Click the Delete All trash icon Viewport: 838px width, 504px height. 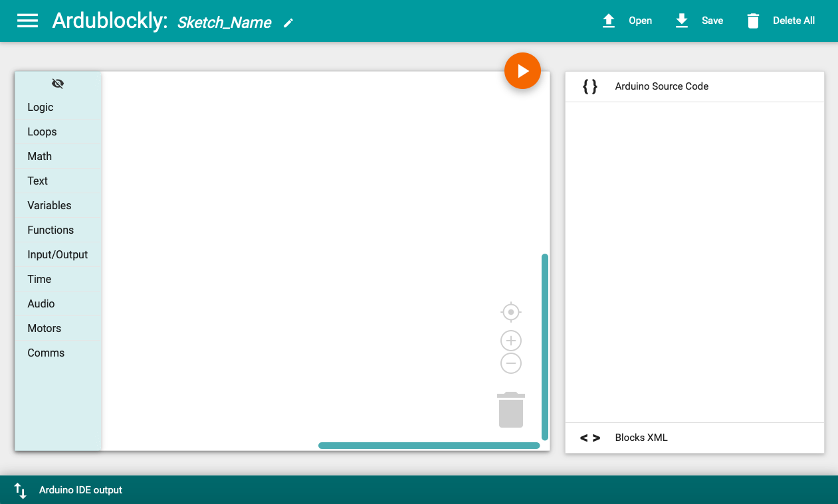point(753,21)
